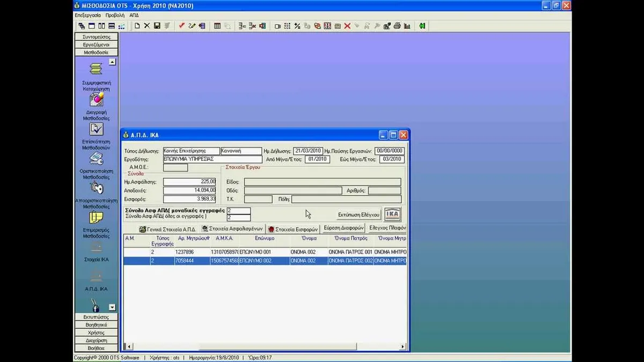Image resolution: width=644 pixels, height=362 pixels.
Task: Switch to Γενικά Στοιχεία Α.Π.Δ. tab
Action: click(167, 228)
